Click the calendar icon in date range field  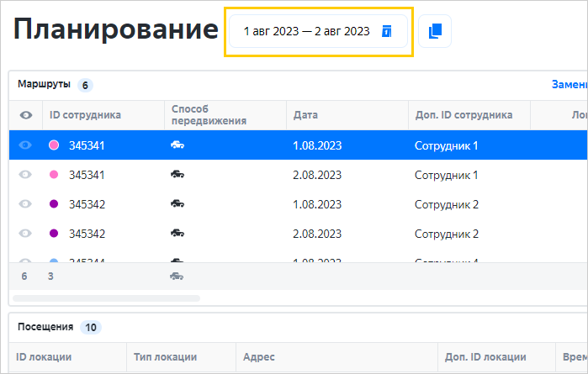(387, 31)
